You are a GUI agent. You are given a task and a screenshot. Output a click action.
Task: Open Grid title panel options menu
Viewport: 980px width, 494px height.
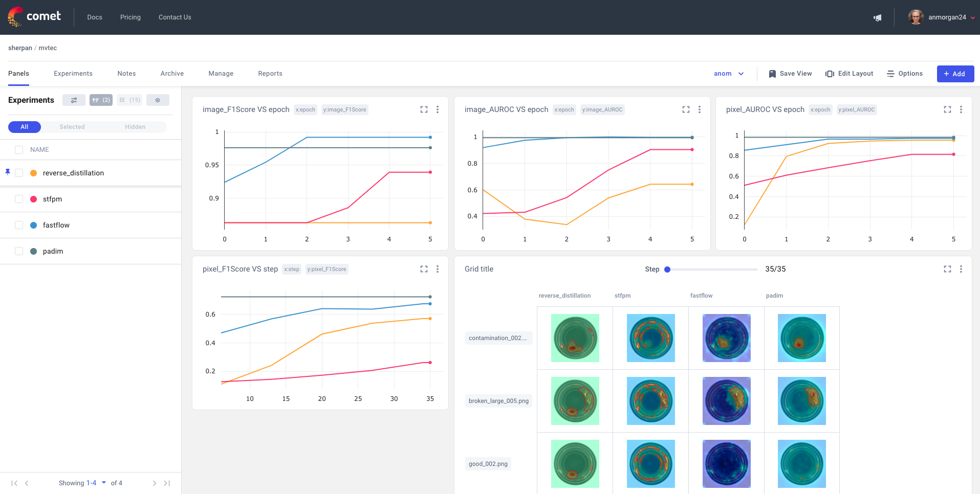click(x=961, y=269)
